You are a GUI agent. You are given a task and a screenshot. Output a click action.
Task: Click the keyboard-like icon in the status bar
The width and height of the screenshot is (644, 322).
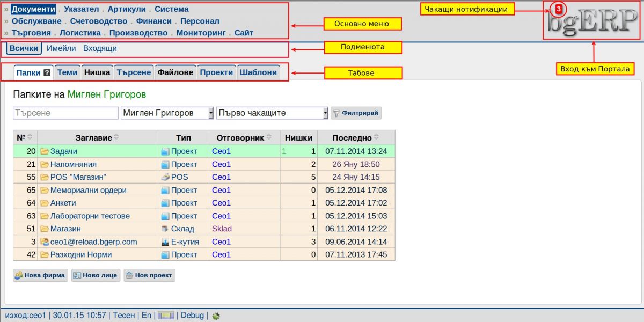pos(166,316)
